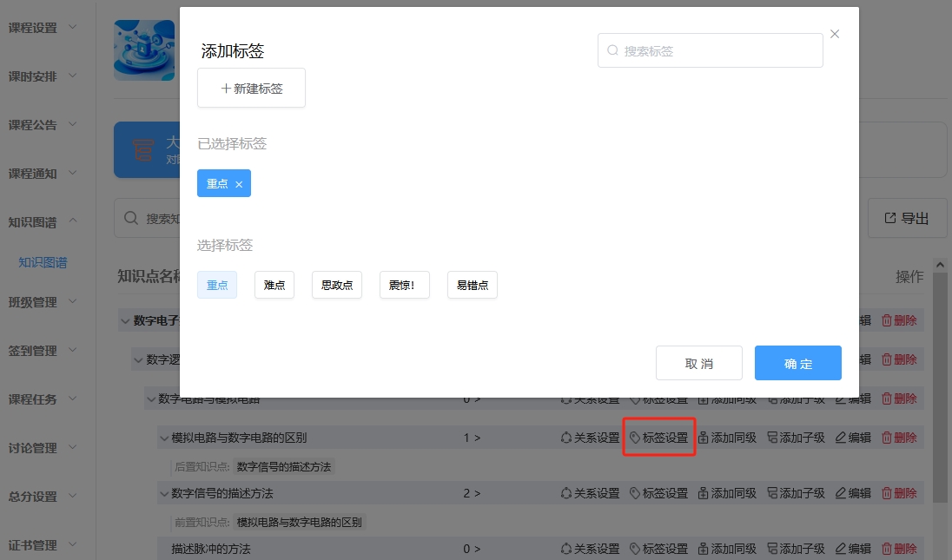Expand the 课程设置 sidebar menu
This screenshot has height=560, width=952.
click(43, 28)
